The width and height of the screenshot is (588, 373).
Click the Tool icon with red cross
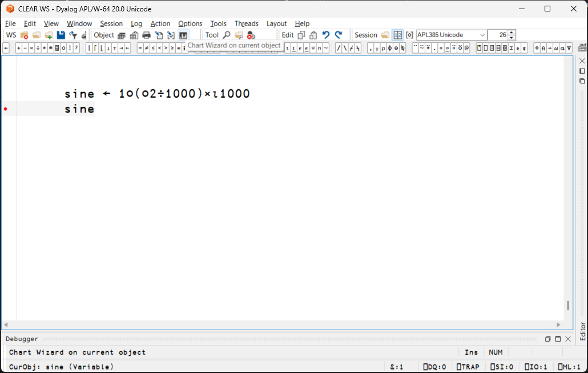251,35
